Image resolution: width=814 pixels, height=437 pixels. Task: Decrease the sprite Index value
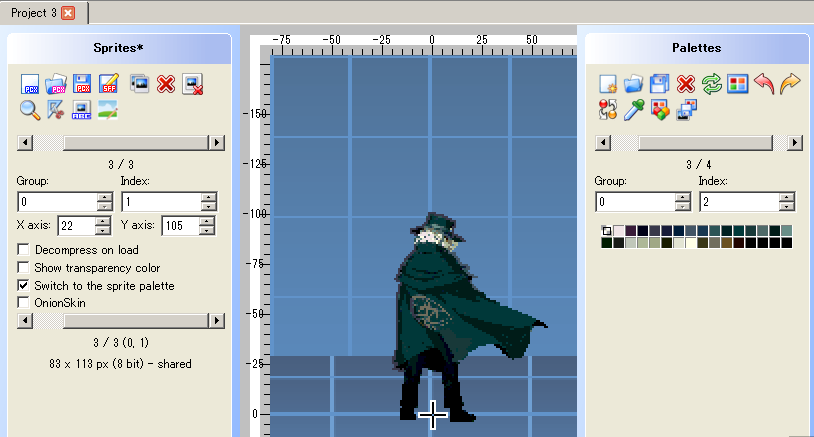point(209,206)
